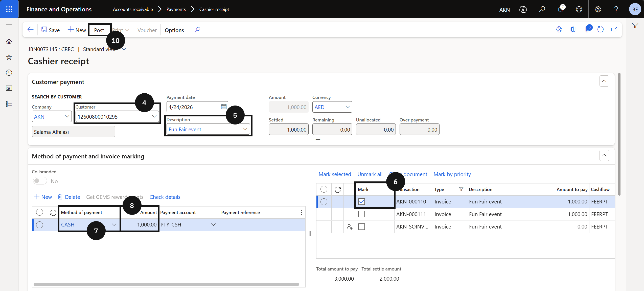Open the payment grid more options menu
The height and width of the screenshot is (291, 644).
302,213
